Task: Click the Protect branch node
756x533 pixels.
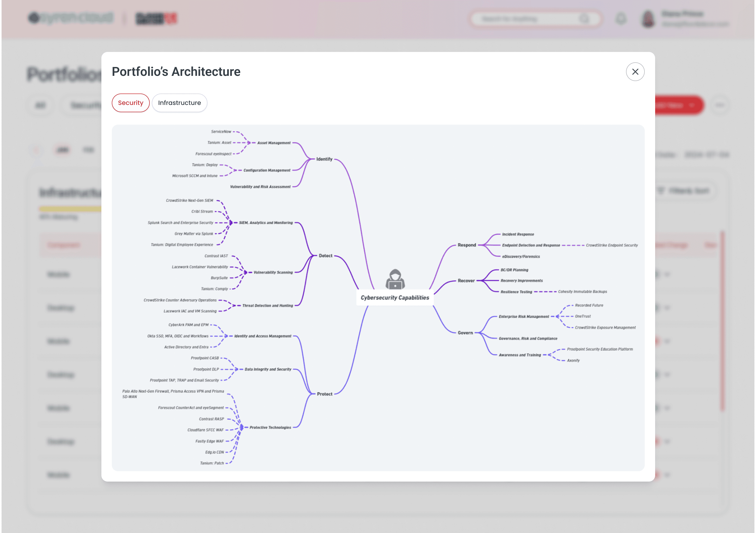Action: pos(325,394)
